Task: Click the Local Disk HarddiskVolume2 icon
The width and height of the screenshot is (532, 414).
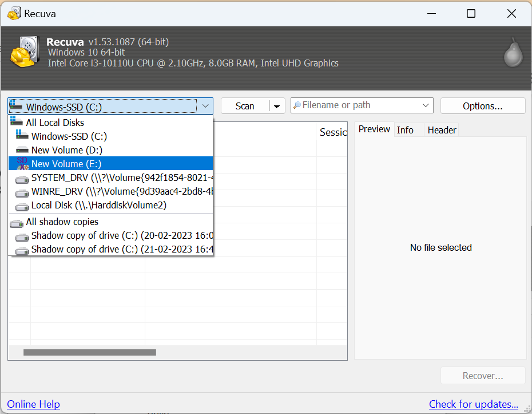Action: click(22, 207)
